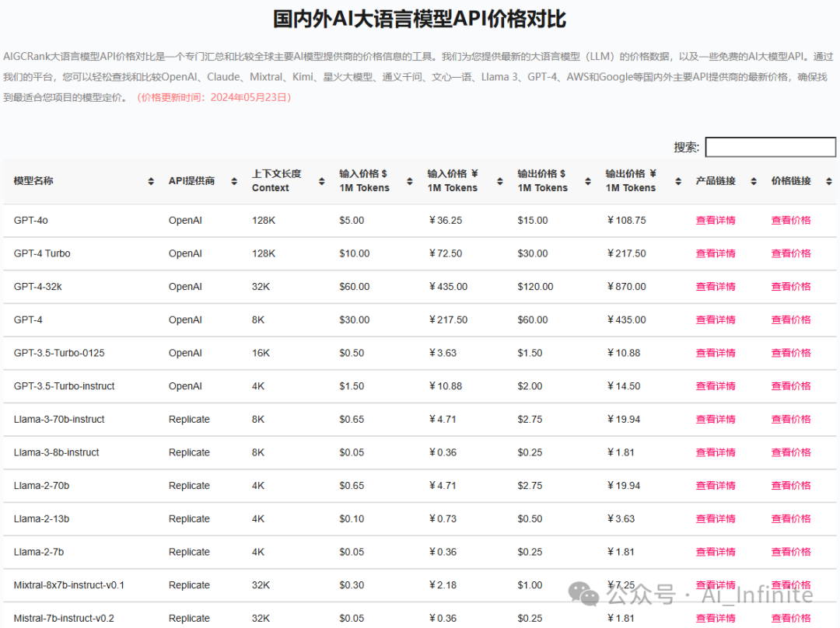Select the GPT-3.5-Turbo-instruct name cell
The width and height of the screenshot is (840, 628).
pos(64,386)
